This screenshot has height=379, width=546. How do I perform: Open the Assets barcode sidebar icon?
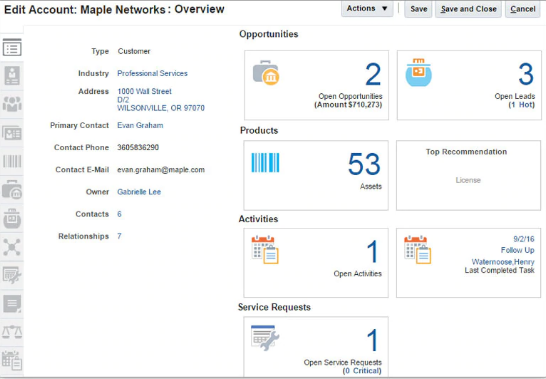click(12, 161)
